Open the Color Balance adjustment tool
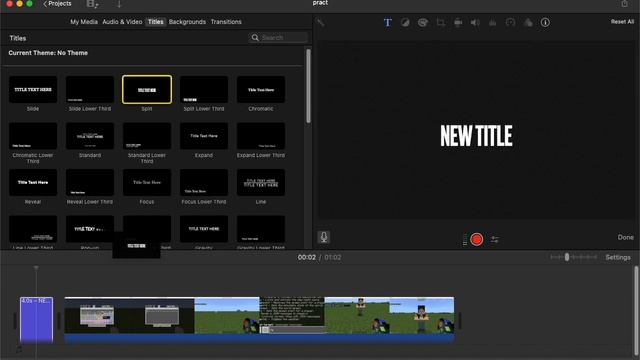Screen dimensions: 640x360 pos(405,22)
